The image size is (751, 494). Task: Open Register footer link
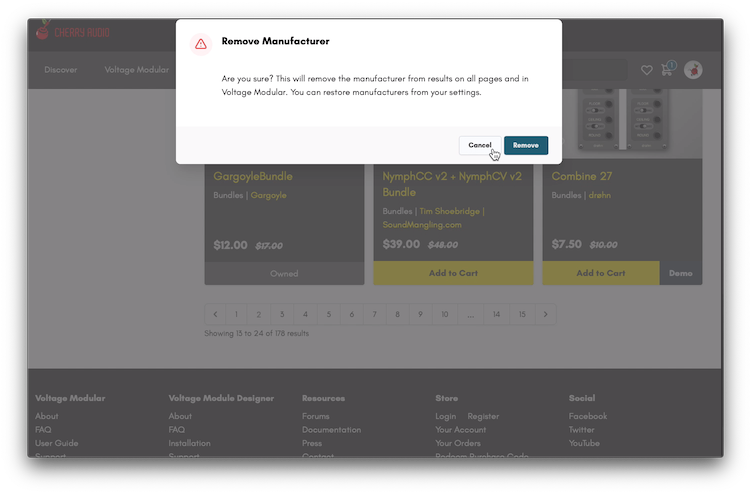(x=483, y=416)
